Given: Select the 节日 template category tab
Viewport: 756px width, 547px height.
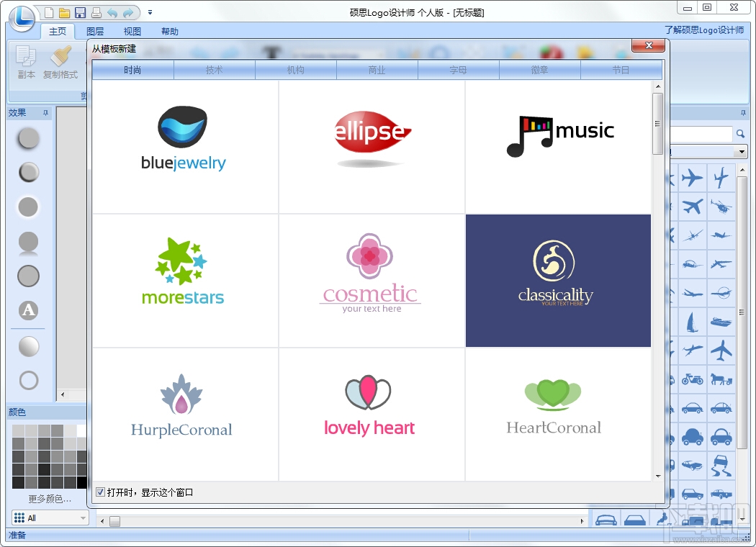Looking at the screenshot, I should point(621,71).
